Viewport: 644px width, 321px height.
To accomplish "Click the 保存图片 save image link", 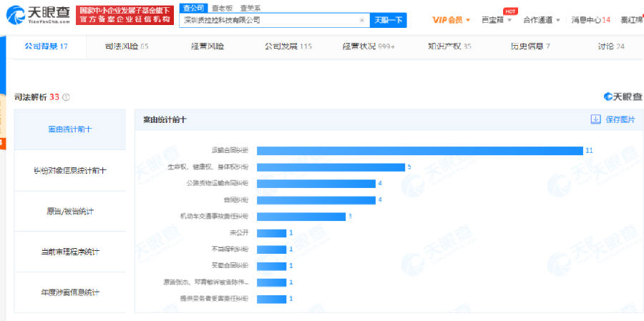I will 620,119.
